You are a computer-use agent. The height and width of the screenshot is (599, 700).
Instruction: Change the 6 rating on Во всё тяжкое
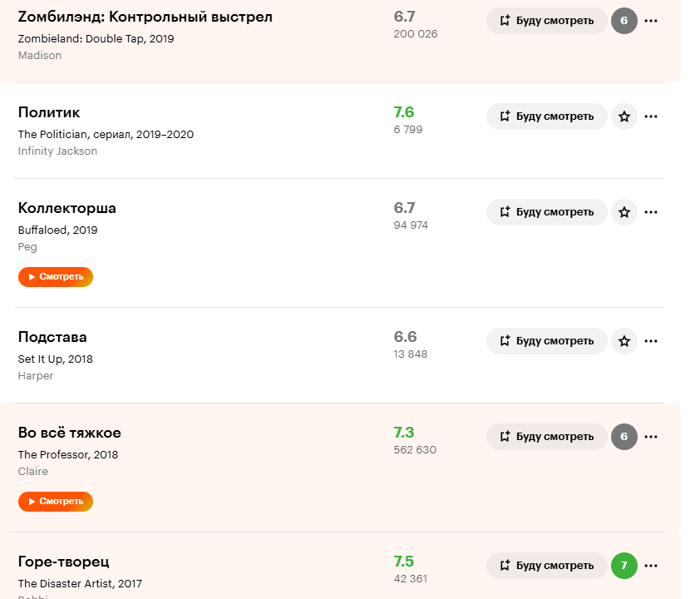tap(624, 437)
